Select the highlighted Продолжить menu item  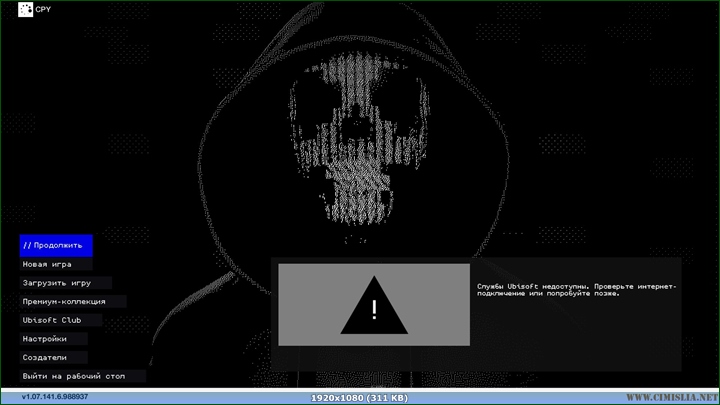pos(56,245)
